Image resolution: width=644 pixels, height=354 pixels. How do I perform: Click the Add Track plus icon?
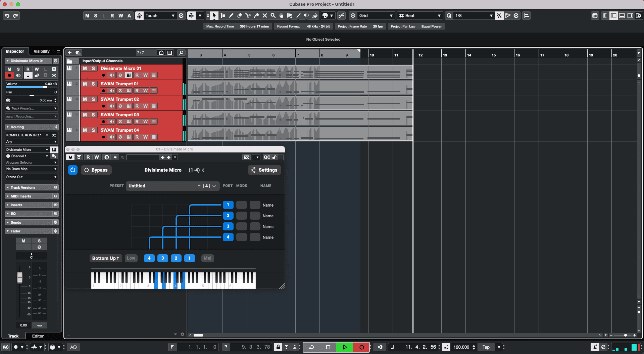pyautogui.click(x=69, y=52)
